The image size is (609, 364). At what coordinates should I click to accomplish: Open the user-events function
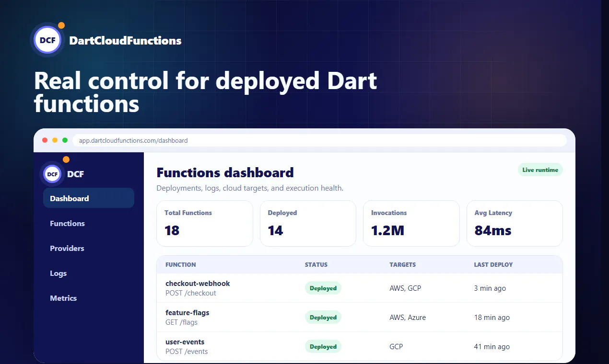[x=185, y=341]
